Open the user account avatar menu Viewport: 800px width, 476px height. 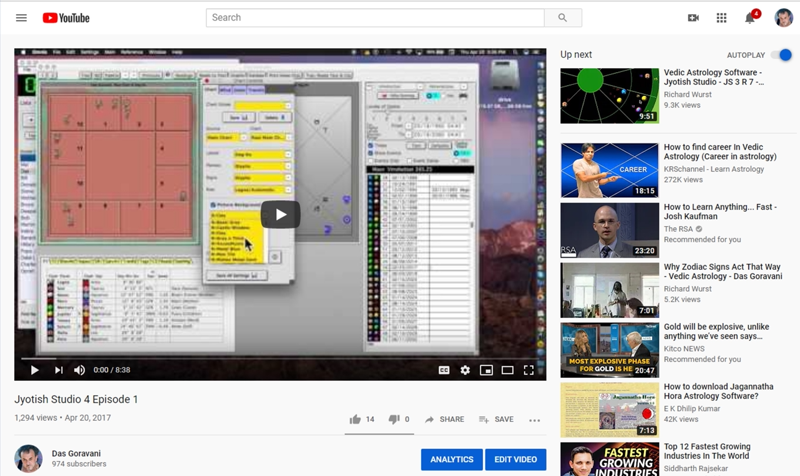[x=783, y=18]
